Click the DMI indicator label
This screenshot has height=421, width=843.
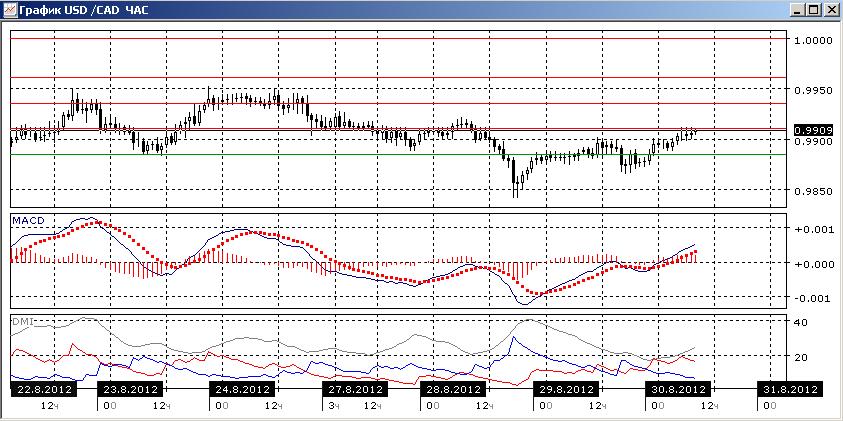click(23, 321)
